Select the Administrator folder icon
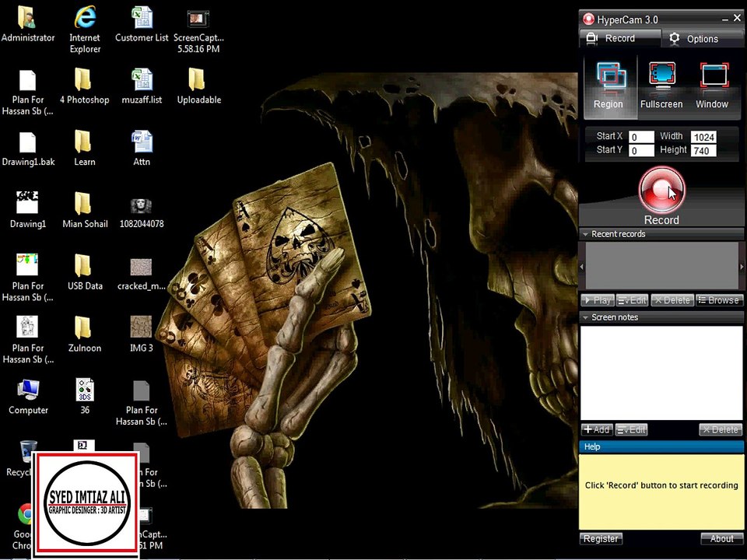 28,24
